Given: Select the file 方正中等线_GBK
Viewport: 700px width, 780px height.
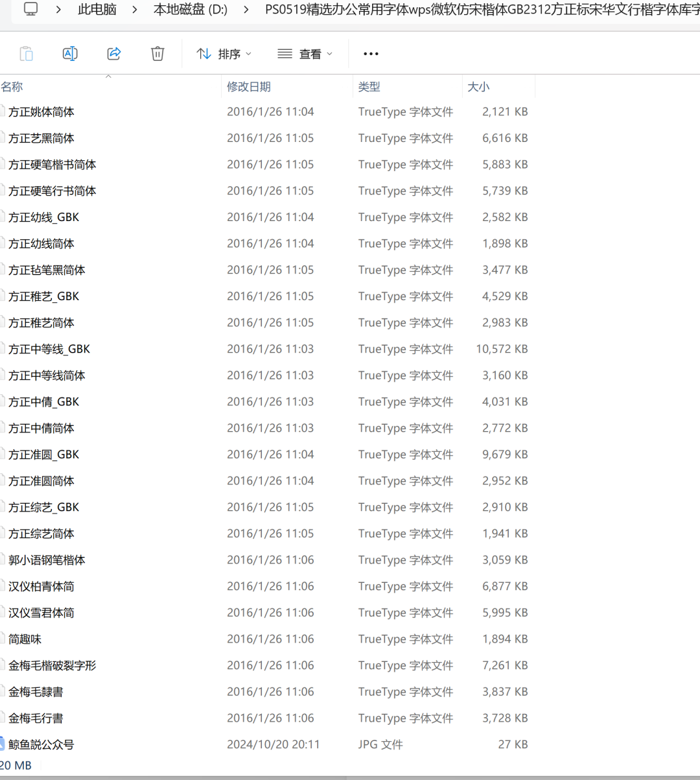Looking at the screenshot, I should [x=49, y=349].
